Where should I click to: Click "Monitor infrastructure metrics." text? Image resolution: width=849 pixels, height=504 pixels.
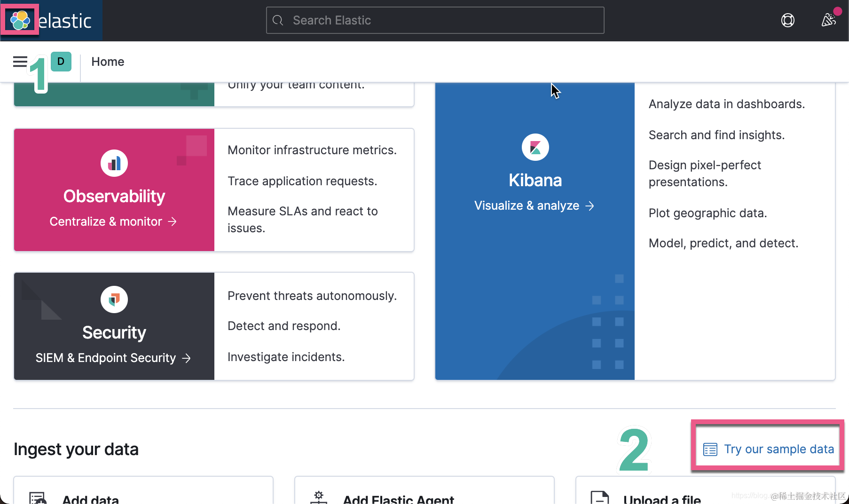312,150
